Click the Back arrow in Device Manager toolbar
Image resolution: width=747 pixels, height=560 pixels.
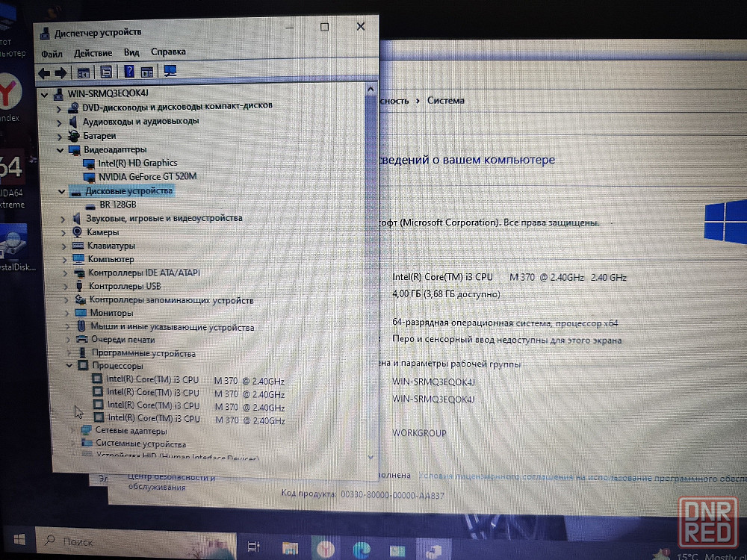tap(44, 73)
